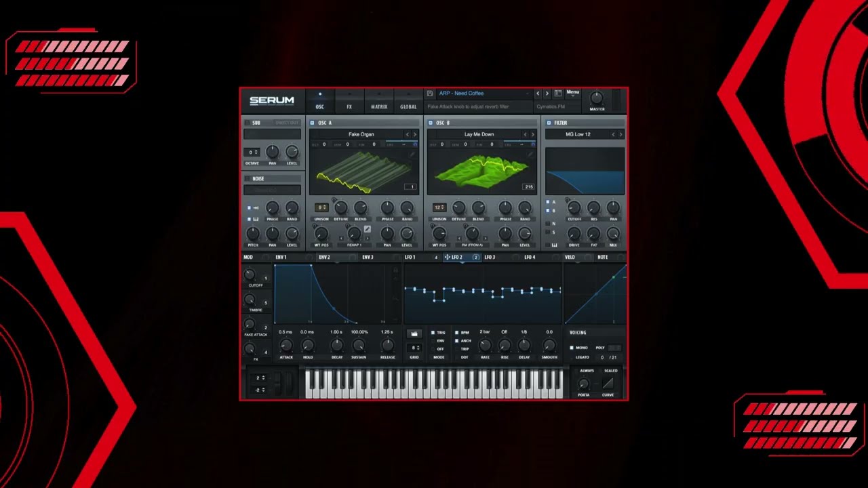Click the filter CUTOFF knob

click(x=574, y=208)
